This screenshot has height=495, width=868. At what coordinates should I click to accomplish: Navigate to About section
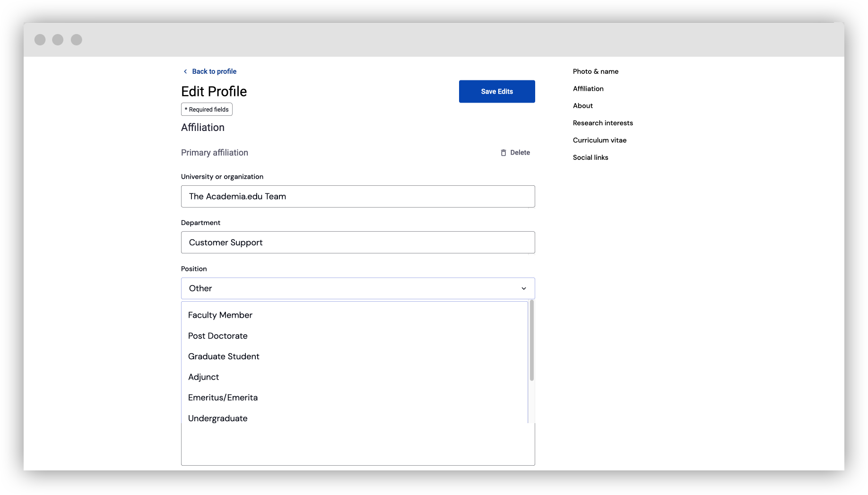(x=583, y=106)
